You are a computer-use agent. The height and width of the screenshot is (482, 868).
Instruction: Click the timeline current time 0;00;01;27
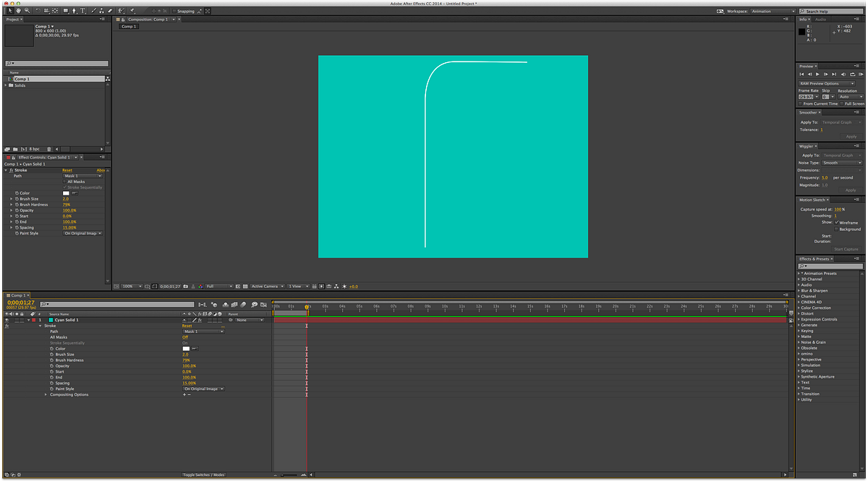tap(20, 303)
